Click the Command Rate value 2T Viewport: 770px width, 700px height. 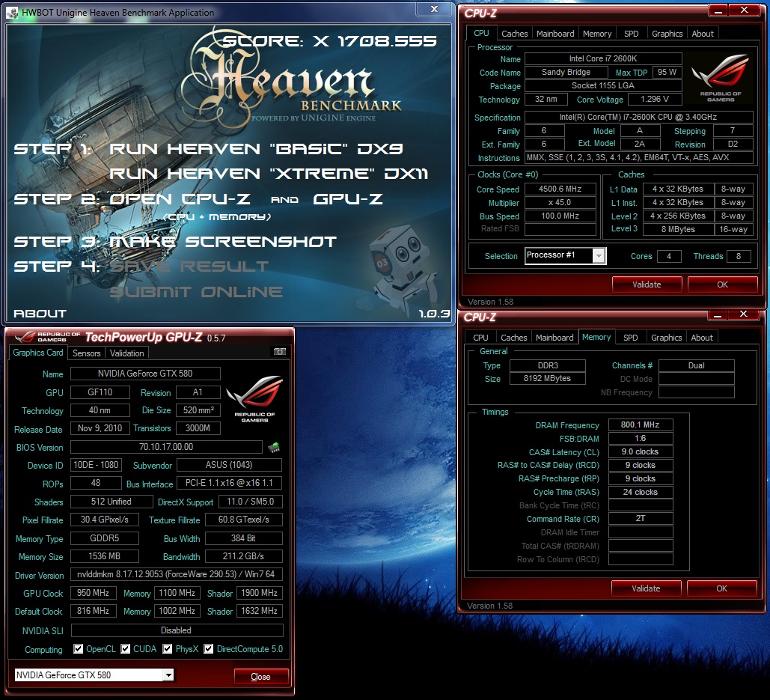[640, 518]
